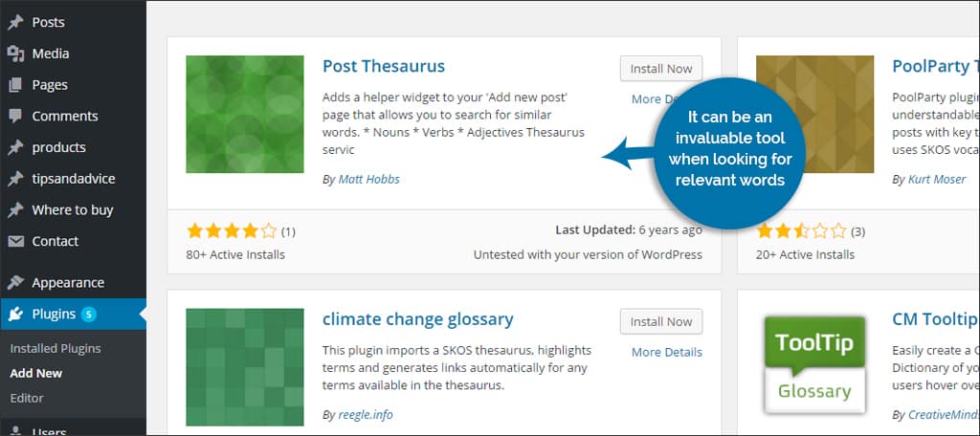Open the Post Thesaurus title link

384,66
